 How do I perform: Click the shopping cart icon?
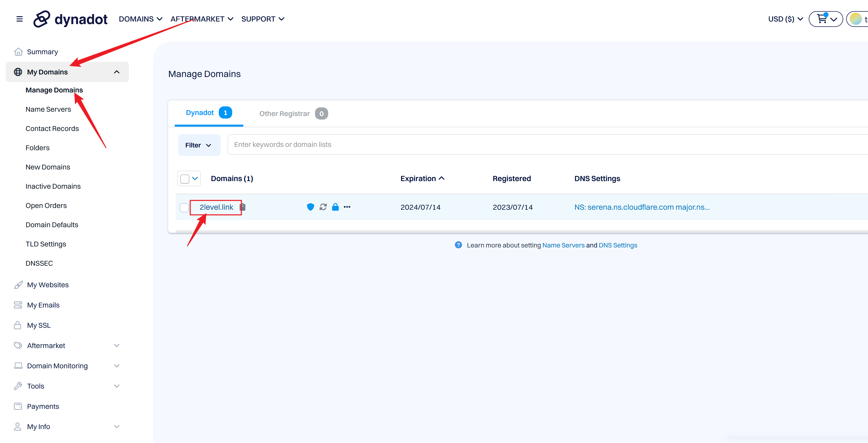(822, 18)
